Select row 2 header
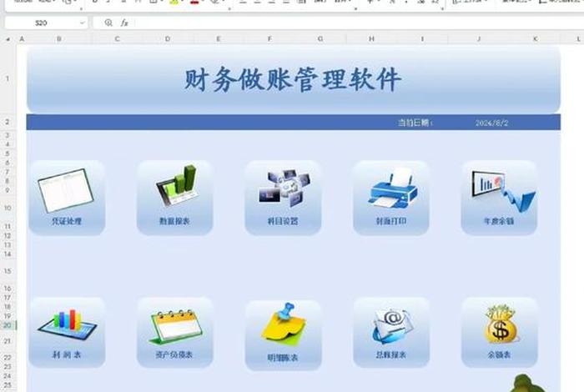The height and width of the screenshot is (392, 584). coord(8,122)
